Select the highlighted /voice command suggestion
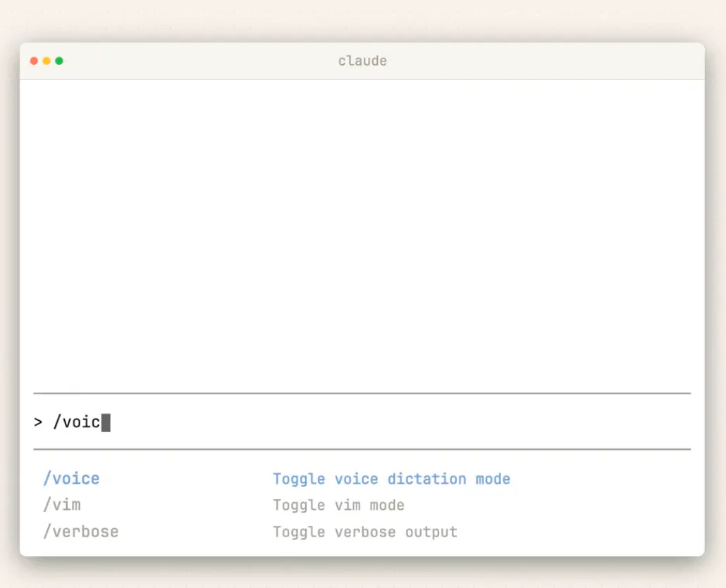 [x=71, y=479]
